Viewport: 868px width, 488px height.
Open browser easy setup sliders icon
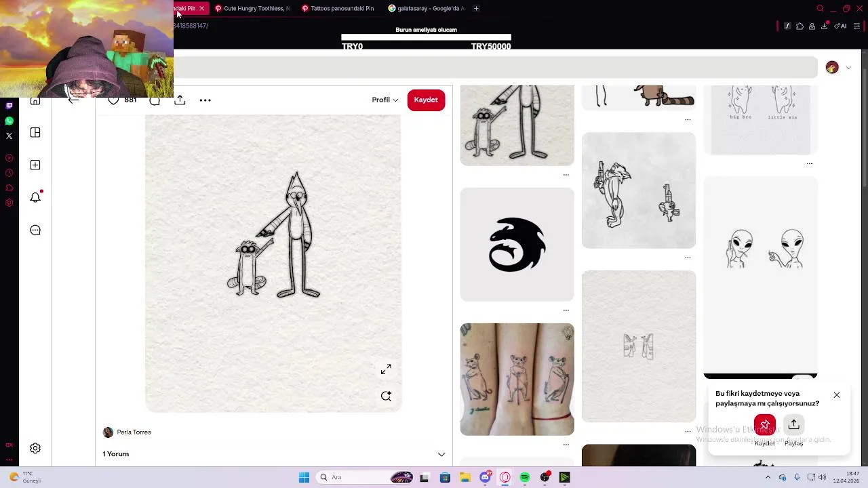[x=859, y=26]
